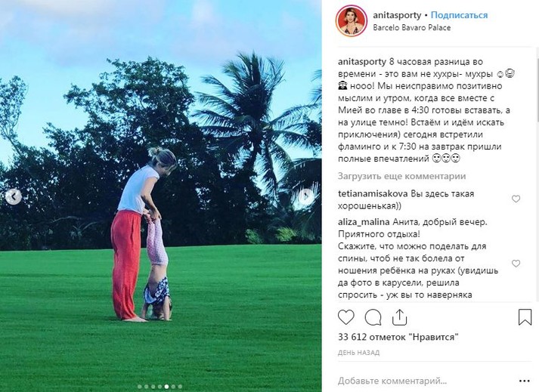This screenshot has width=539, height=392.
Task: Open the anitasporty profile avatar
Action: [351, 21]
